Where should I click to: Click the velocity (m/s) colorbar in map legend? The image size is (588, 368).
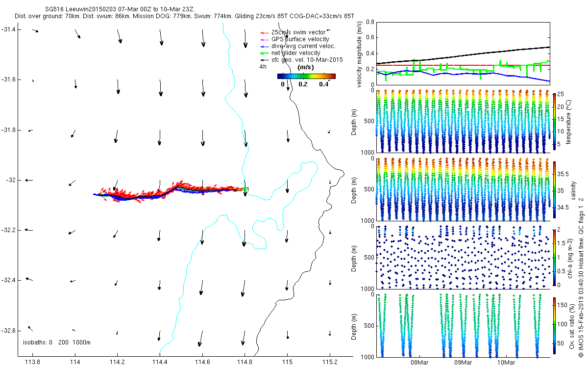[306, 76]
